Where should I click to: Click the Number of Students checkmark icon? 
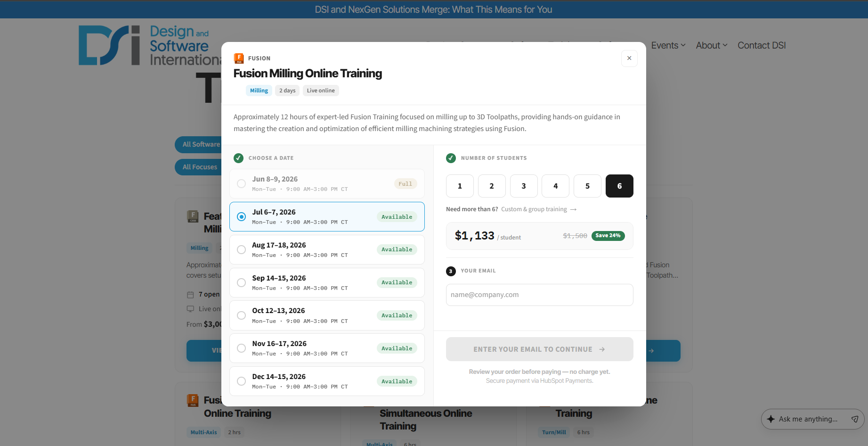click(451, 158)
